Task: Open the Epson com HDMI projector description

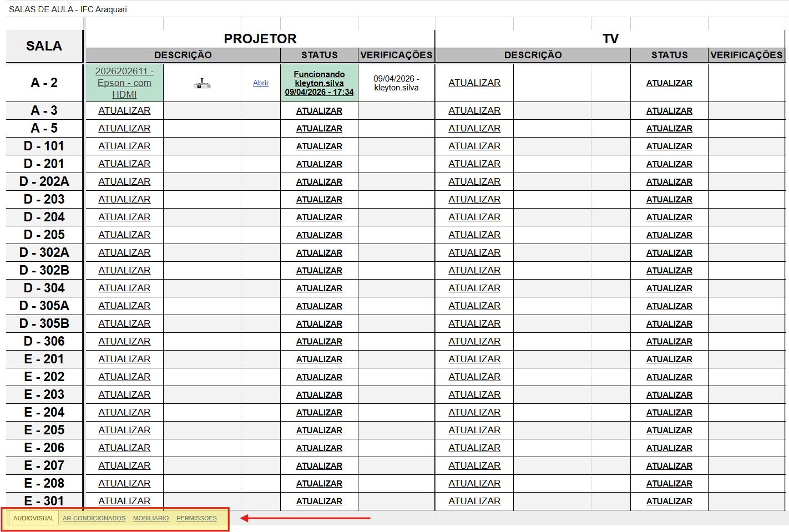Action: click(124, 83)
